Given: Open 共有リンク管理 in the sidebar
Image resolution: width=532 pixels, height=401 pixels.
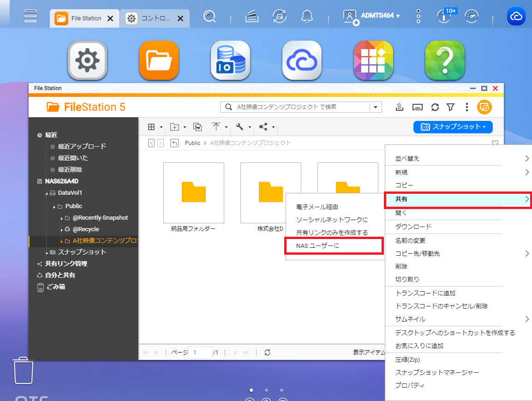Looking at the screenshot, I should (x=66, y=263).
